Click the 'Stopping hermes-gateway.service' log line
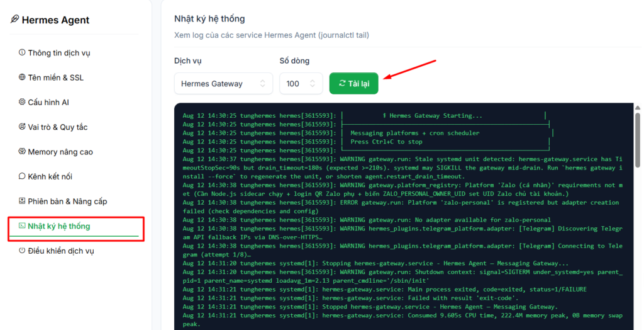Image resolution: width=644 pixels, height=330 pixels. click(376, 263)
